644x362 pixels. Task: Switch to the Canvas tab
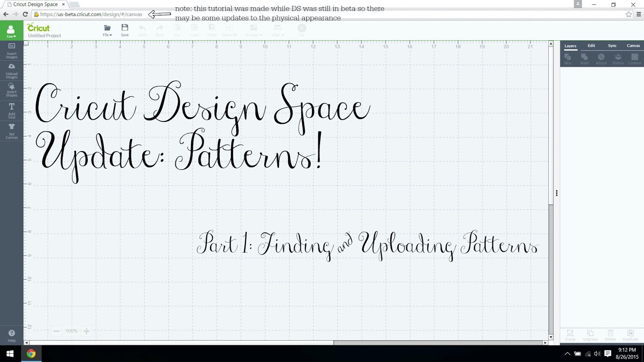coord(633,46)
